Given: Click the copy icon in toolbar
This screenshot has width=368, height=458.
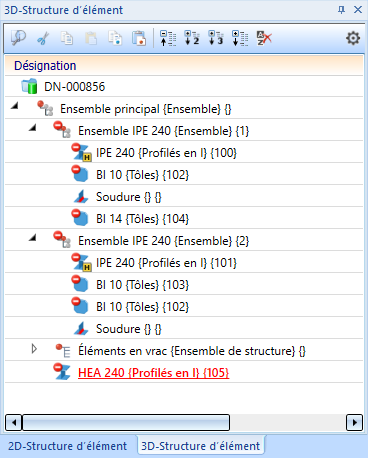Looking at the screenshot, I should point(67,38).
